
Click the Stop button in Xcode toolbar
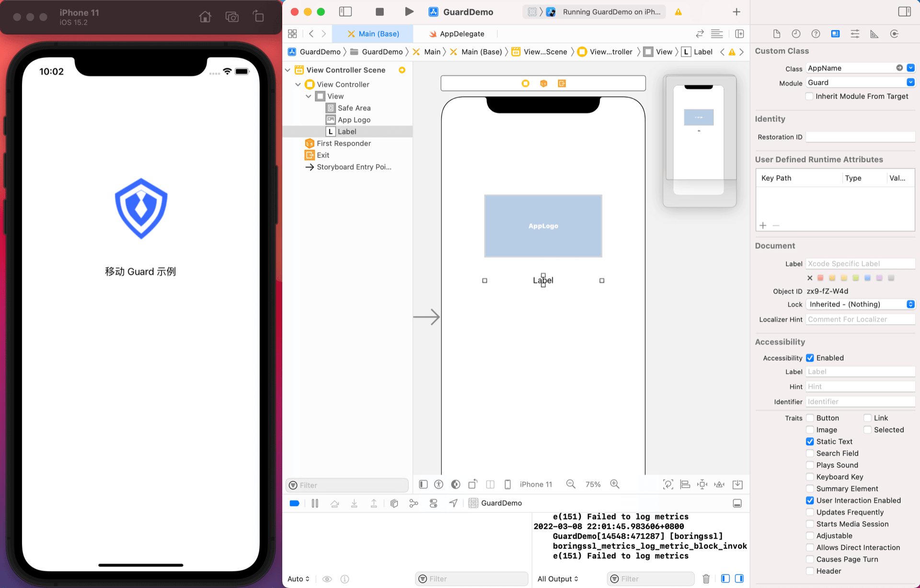(x=379, y=12)
